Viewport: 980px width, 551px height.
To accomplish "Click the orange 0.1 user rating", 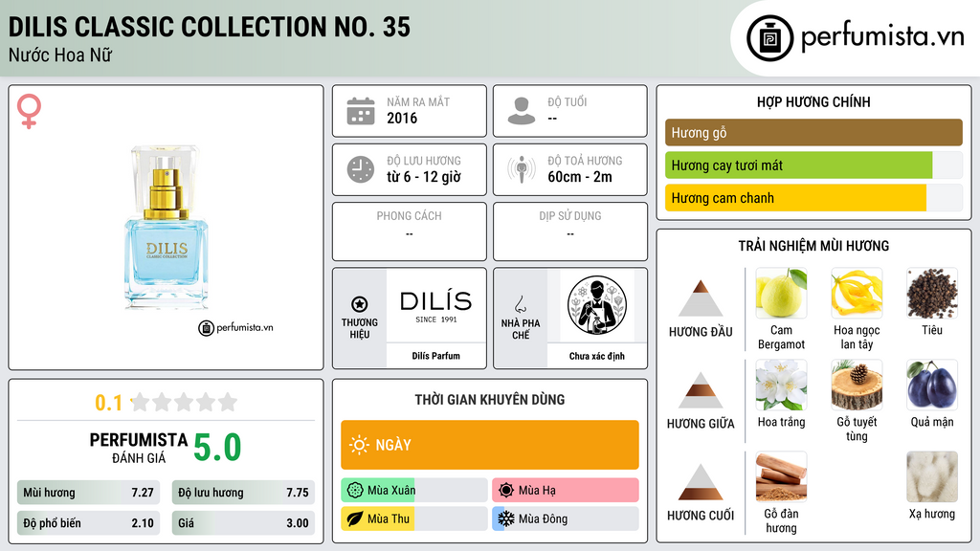I will point(109,403).
